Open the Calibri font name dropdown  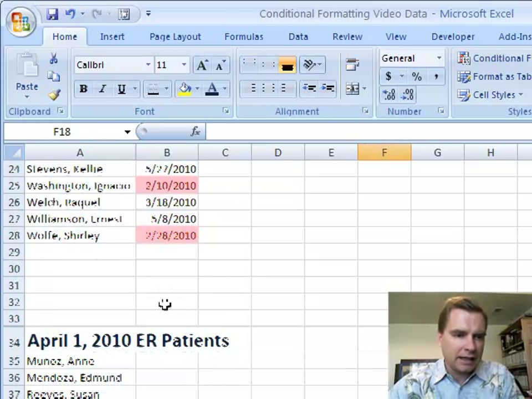[149, 64]
